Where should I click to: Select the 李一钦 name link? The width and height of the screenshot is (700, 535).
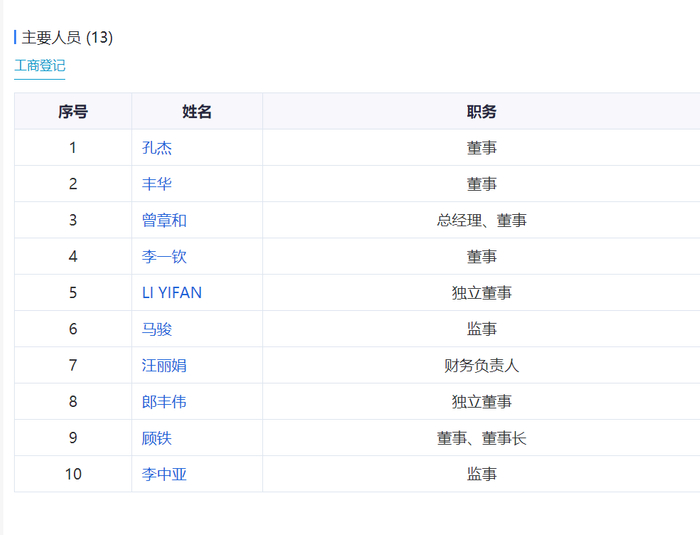pos(164,257)
